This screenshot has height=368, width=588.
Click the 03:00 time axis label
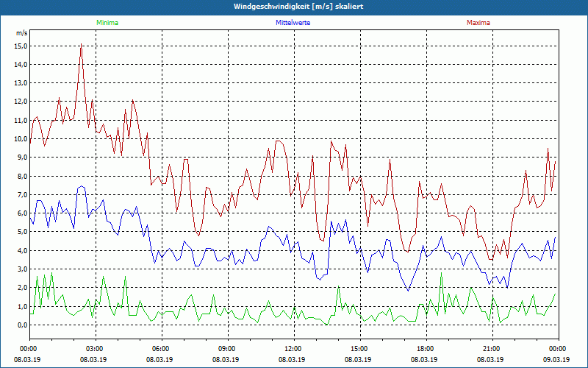96,349
